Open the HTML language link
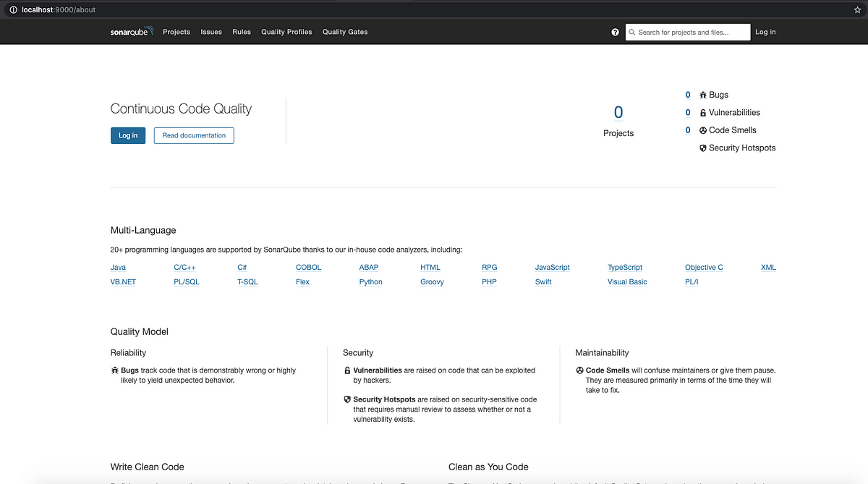 (430, 268)
